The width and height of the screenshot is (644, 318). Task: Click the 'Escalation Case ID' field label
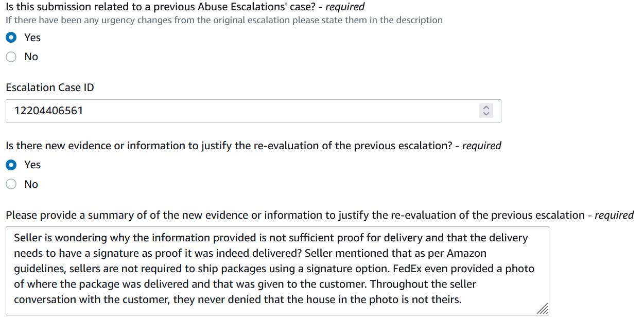coord(50,87)
